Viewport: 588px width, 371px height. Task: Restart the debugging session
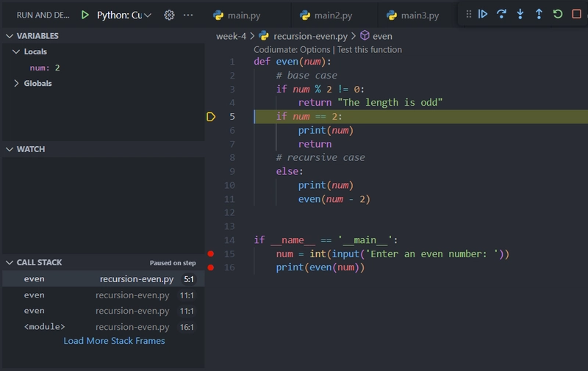[x=558, y=14]
